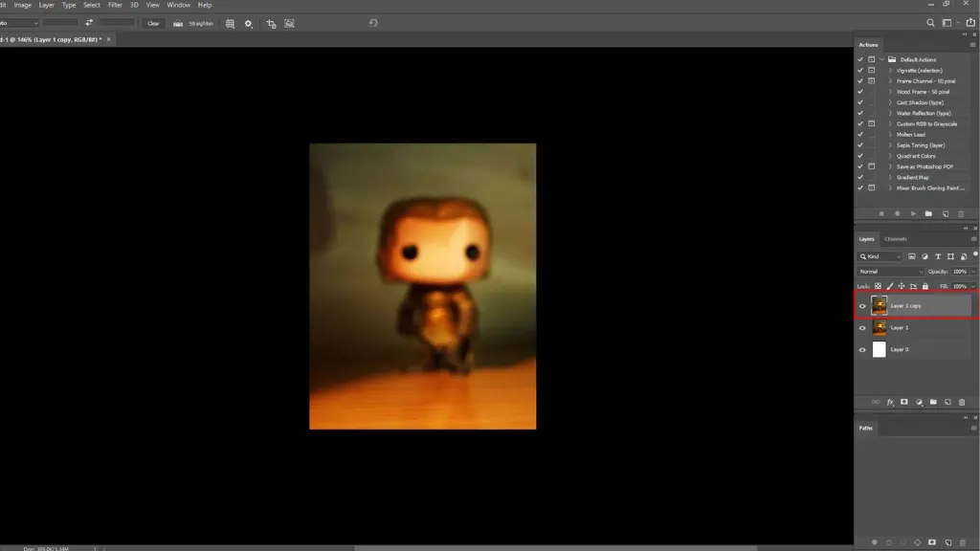
Task: Delete action with trash icon
Action: pyautogui.click(x=961, y=213)
